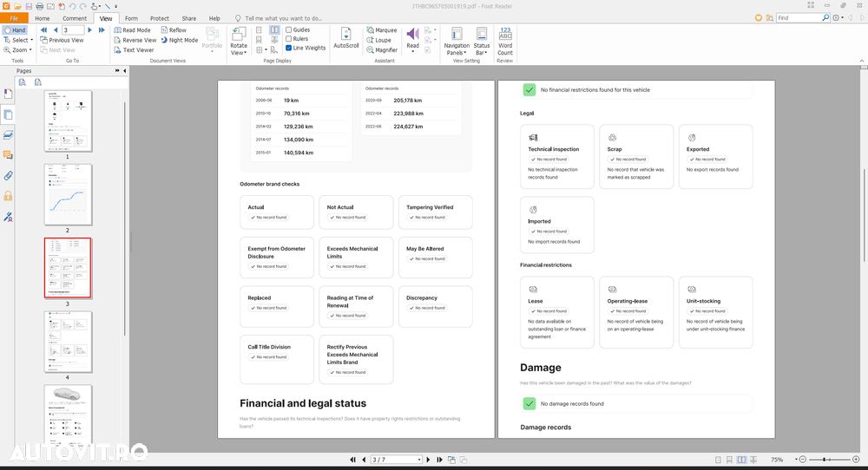Go to next page in status bar

coord(428,460)
